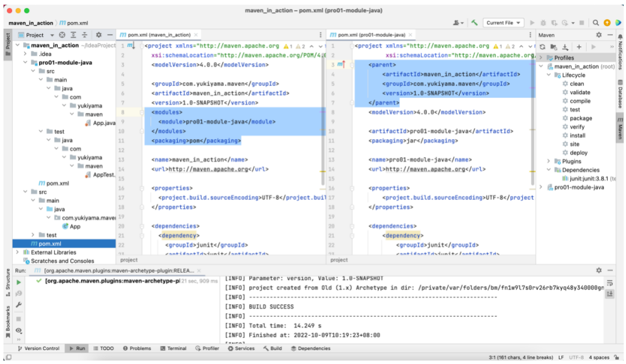Image resolution: width=626 pixels, height=364 pixels.
Task: Click the green Rerun icon in Run panel
Action: click(x=19, y=283)
